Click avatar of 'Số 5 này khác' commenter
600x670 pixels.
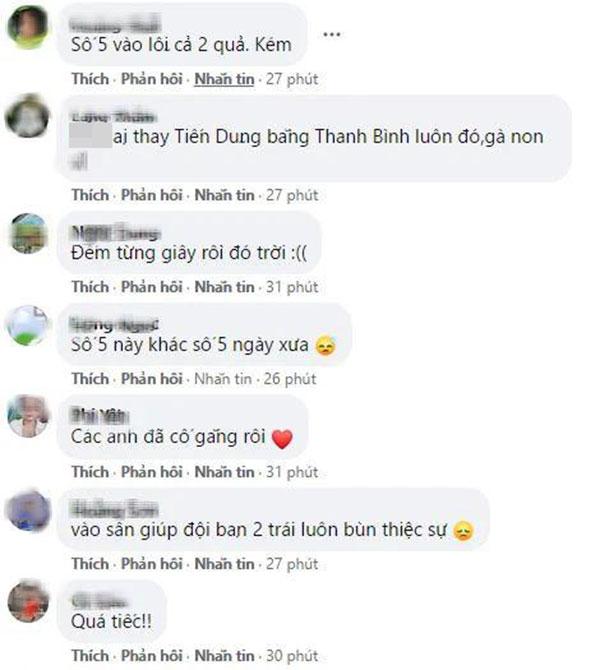[28, 326]
